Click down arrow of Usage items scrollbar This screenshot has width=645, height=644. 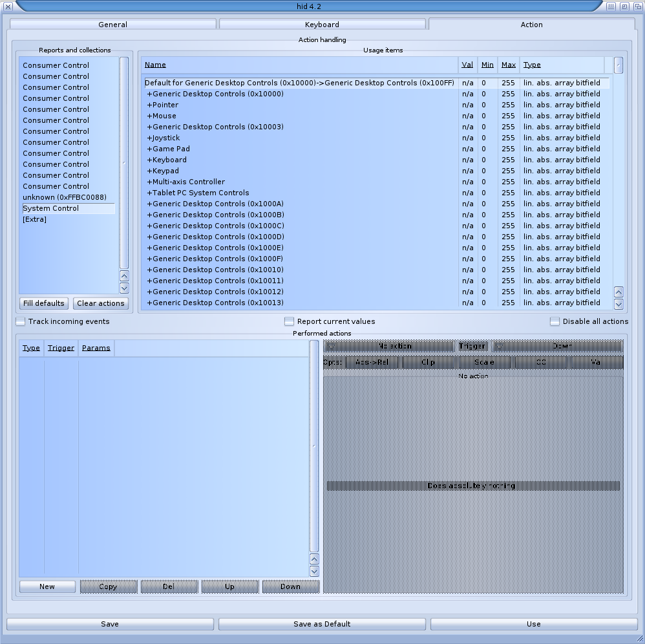(x=619, y=303)
